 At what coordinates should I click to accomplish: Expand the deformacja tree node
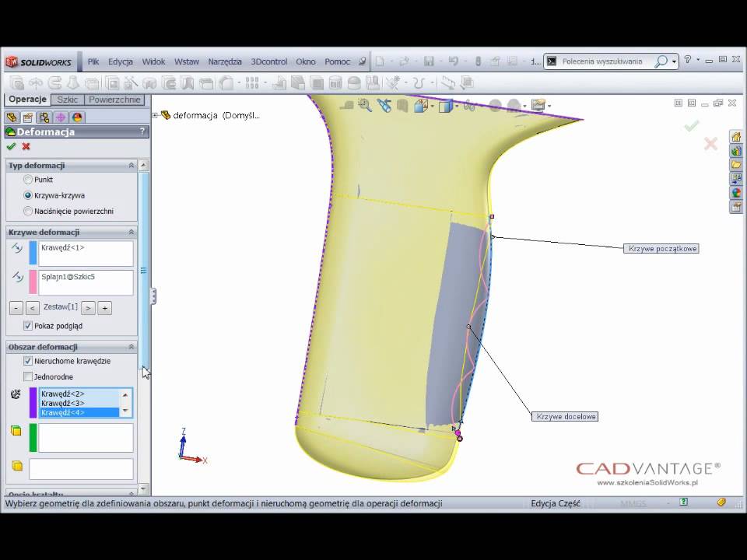[155, 115]
